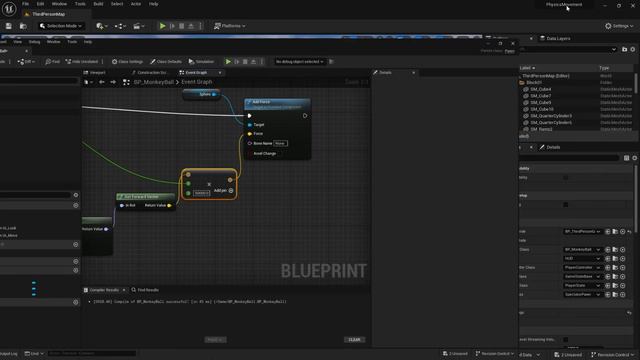Viewport: 640px width, 360px height.
Task: Switch to Find Results tab
Action: pyautogui.click(x=145, y=290)
